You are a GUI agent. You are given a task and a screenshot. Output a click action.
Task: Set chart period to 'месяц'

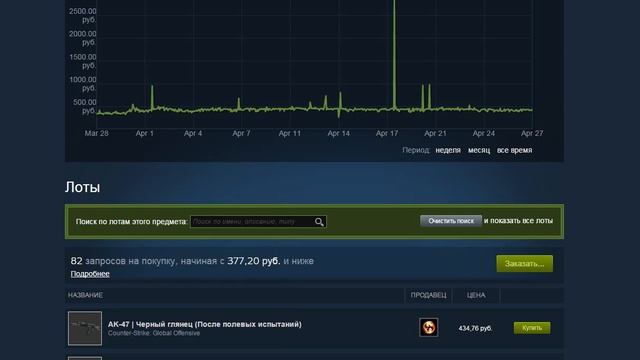pyautogui.click(x=479, y=150)
